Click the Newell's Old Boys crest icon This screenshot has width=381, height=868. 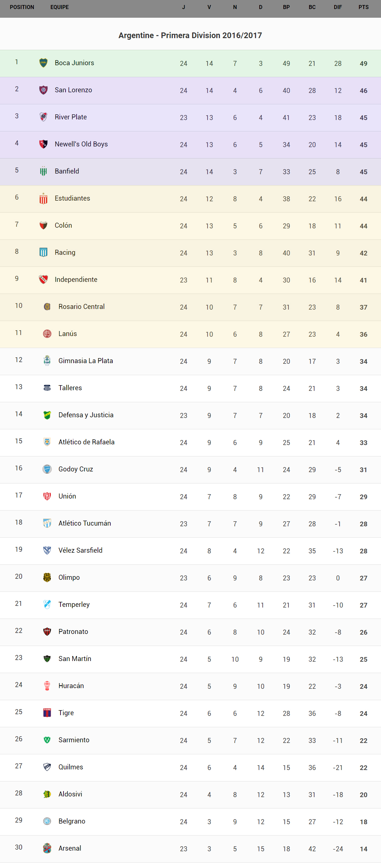coord(43,144)
